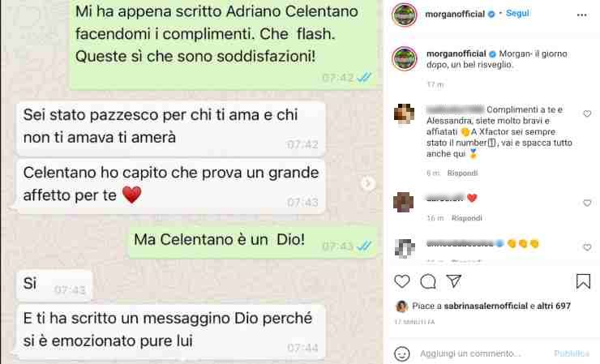600x364 pixels.
Task: Follow morganofficial with the Segui link
Action: point(517,14)
